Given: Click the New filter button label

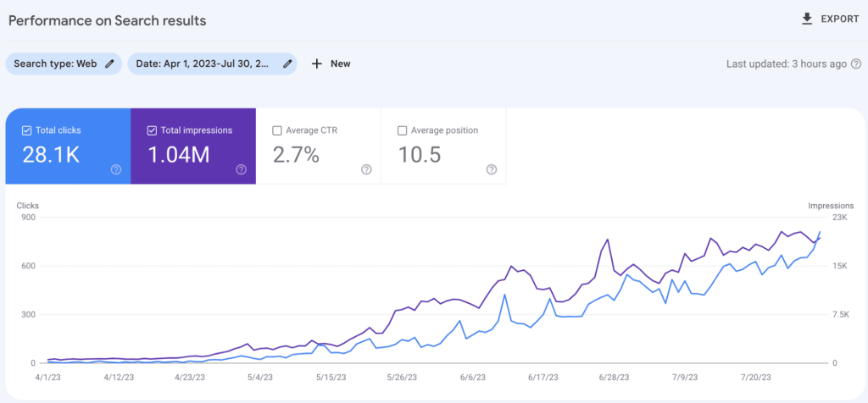Looking at the screenshot, I should (340, 63).
